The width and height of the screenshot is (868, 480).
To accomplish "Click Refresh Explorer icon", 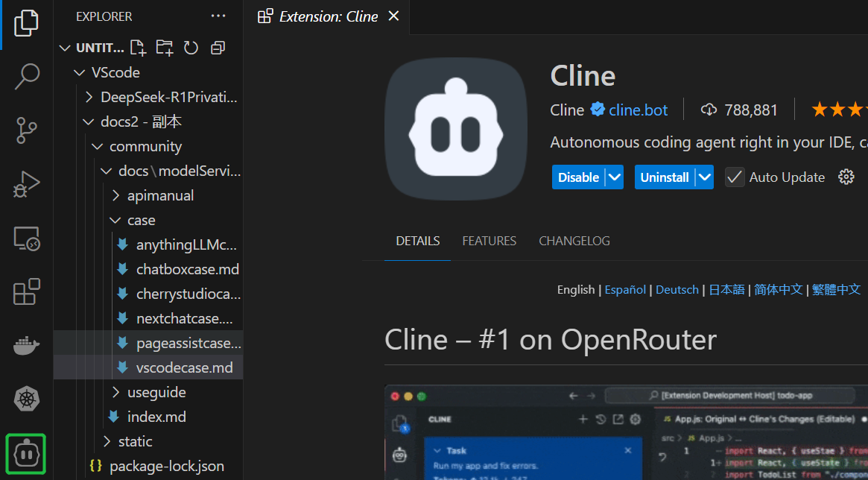I will coord(191,48).
